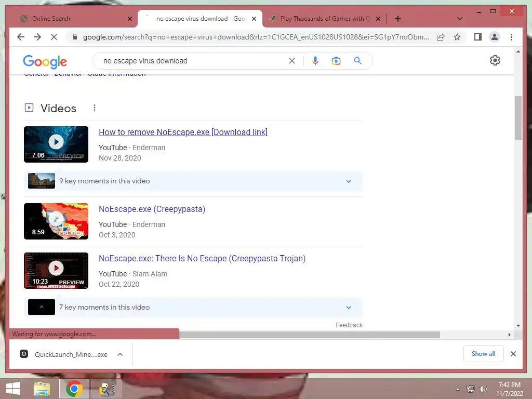Stop loading the page
532x399 pixels.
(54, 37)
